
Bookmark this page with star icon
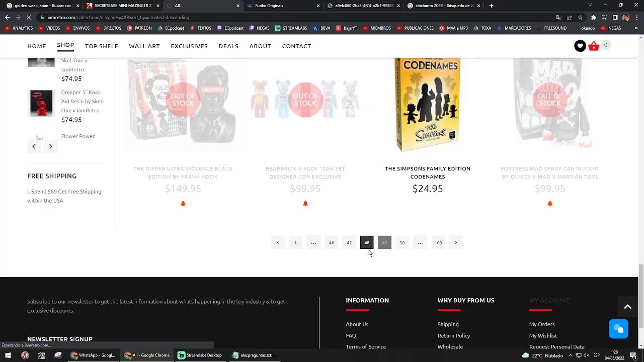[580, 17]
